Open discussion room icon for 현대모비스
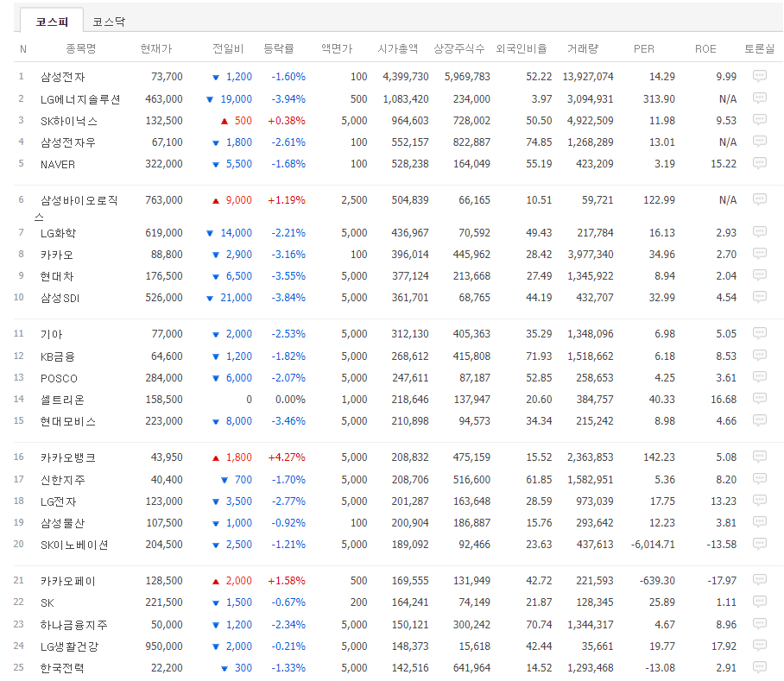Image resolution: width=784 pixels, height=681 pixels. (x=760, y=420)
